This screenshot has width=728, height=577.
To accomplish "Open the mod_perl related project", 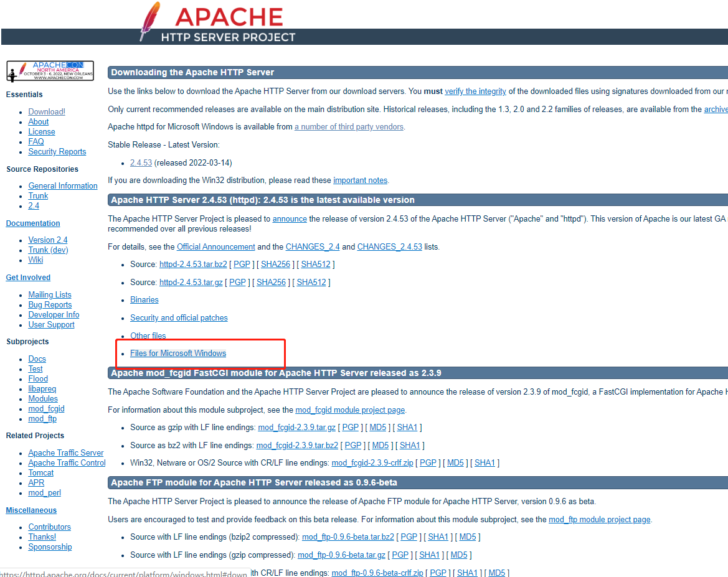I will click(x=45, y=493).
